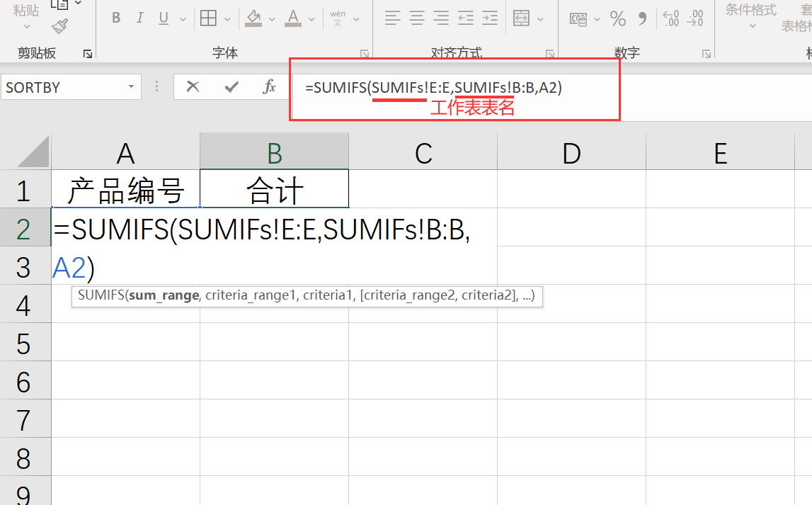Click format painter brush icon

click(x=59, y=26)
